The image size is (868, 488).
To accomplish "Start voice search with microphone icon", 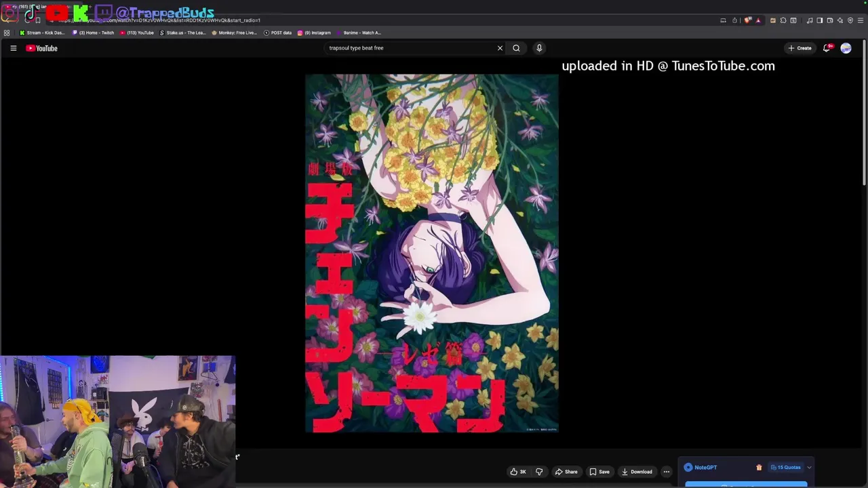I will coord(539,48).
